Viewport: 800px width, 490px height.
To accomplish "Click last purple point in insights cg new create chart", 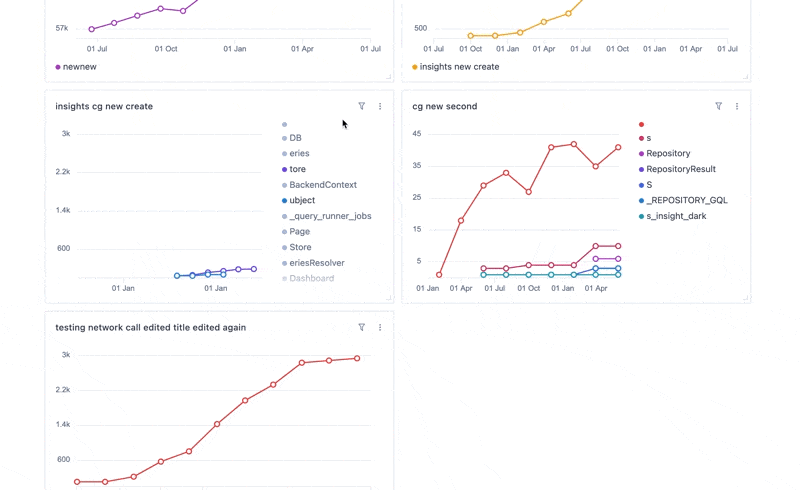I will point(254,269).
